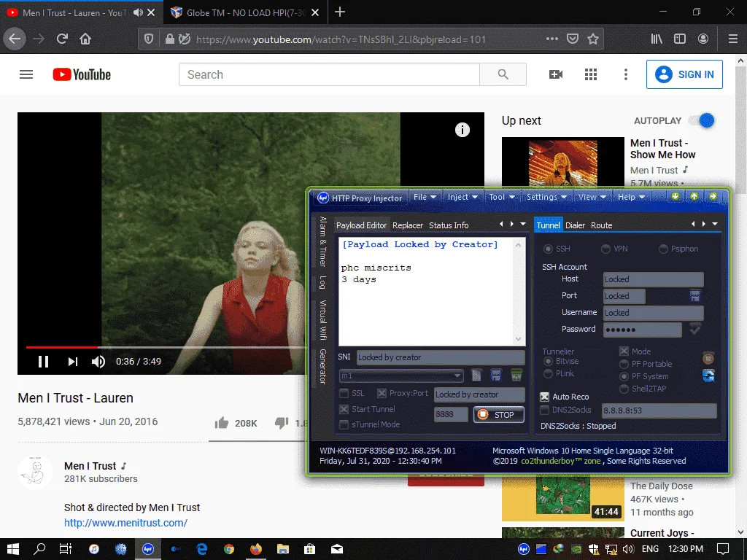Image resolution: width=747 pixels, height=560 pixels.
Task: Open Settings menu in HTTP Proxy Injector
Action: [x=546, y=197]
